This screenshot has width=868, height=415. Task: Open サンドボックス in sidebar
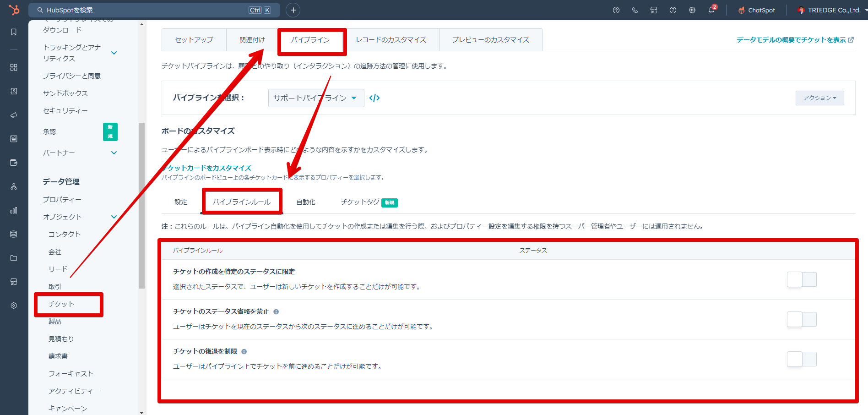coord(65,93)
